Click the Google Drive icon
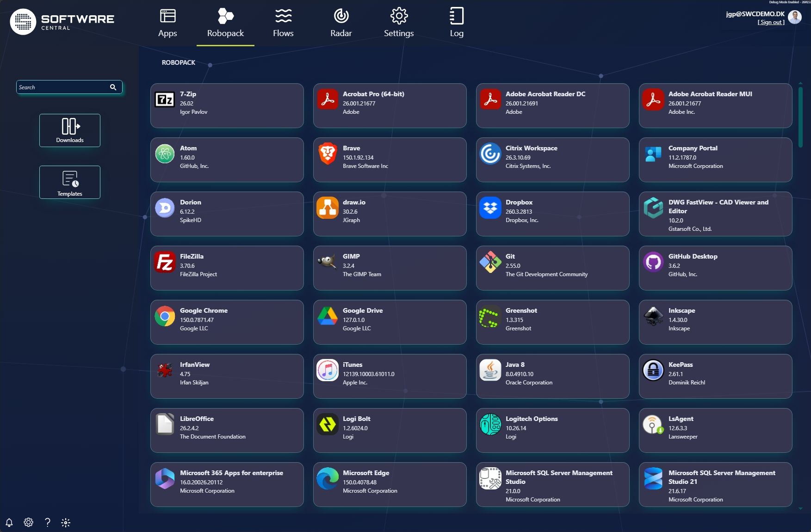 (x=328, y=316)
